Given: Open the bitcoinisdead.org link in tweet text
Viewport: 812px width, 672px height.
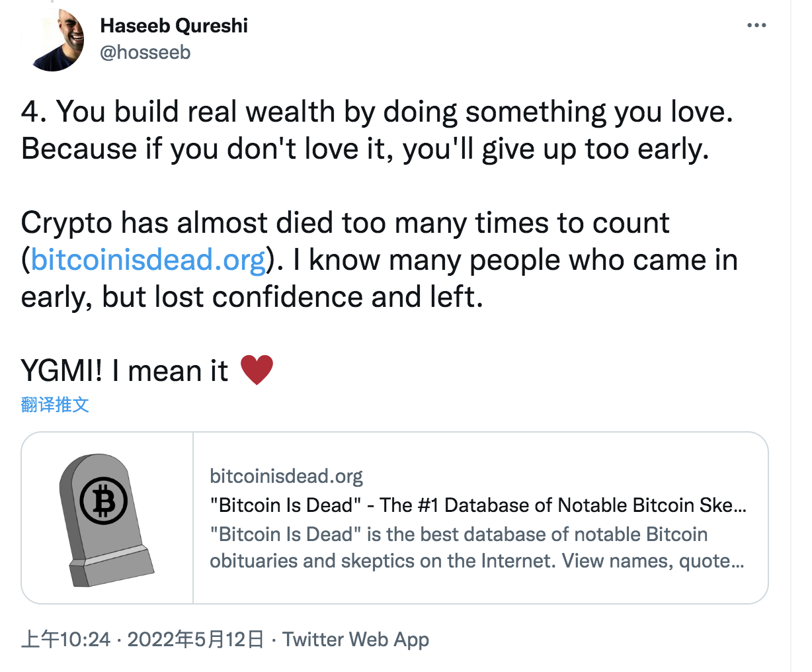Looking at the screenshot, I should tap(148, 260).
